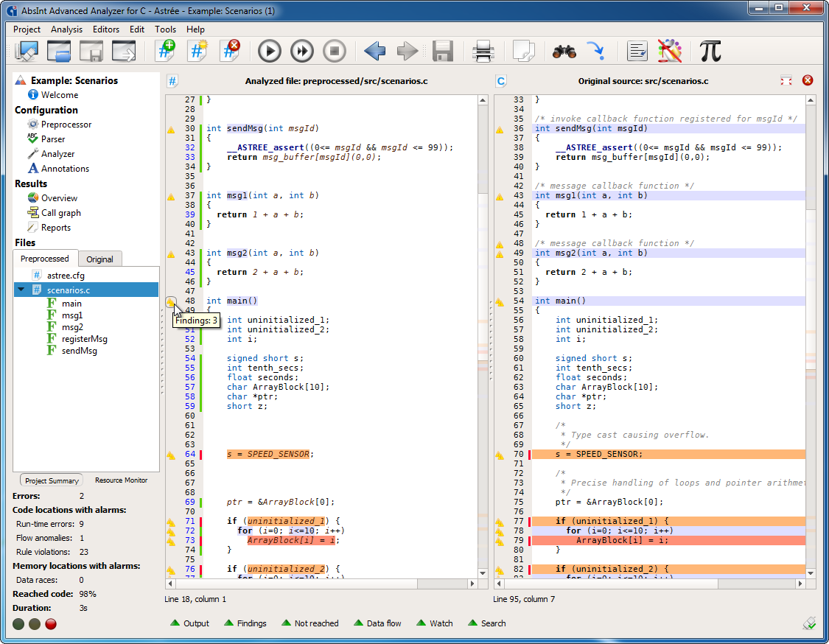Click the warning icon at line 70, original source
This screenshot has width=829, height=644.
click(x=500, y=455)
